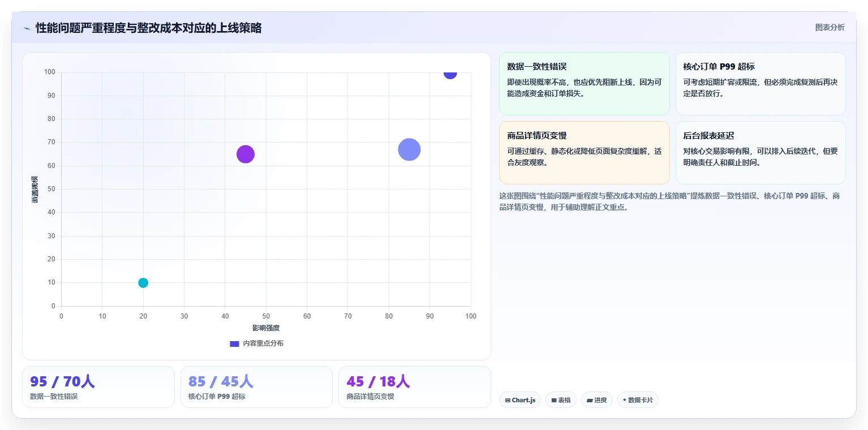868x430 pixels.
Task: Open the 后台报表延迟 description card
Action: click(x=760, y=153)
